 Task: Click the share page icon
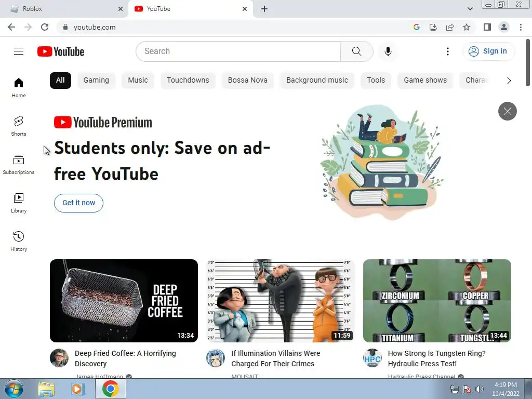click(450, 27)
